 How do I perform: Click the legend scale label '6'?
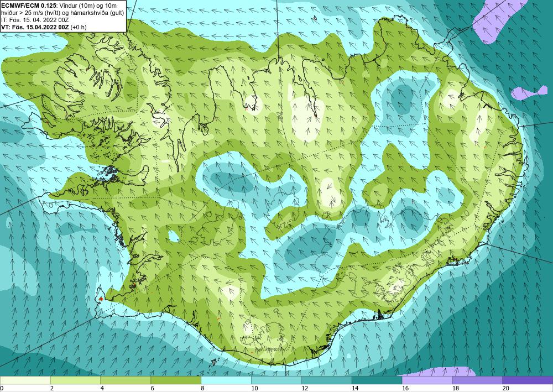click(153, 388)
